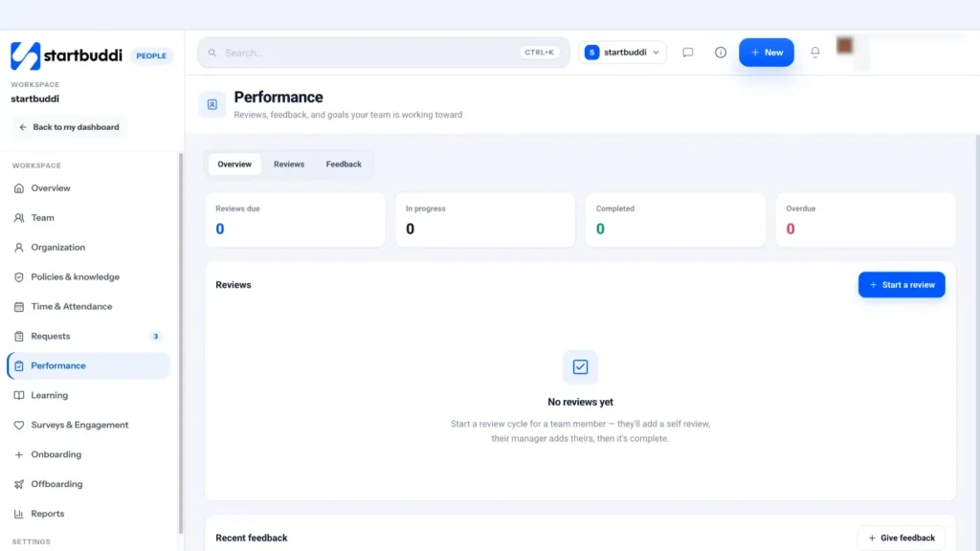Click the Completed card
Screen dimensions: 980x551
click(x=675, y=219)
